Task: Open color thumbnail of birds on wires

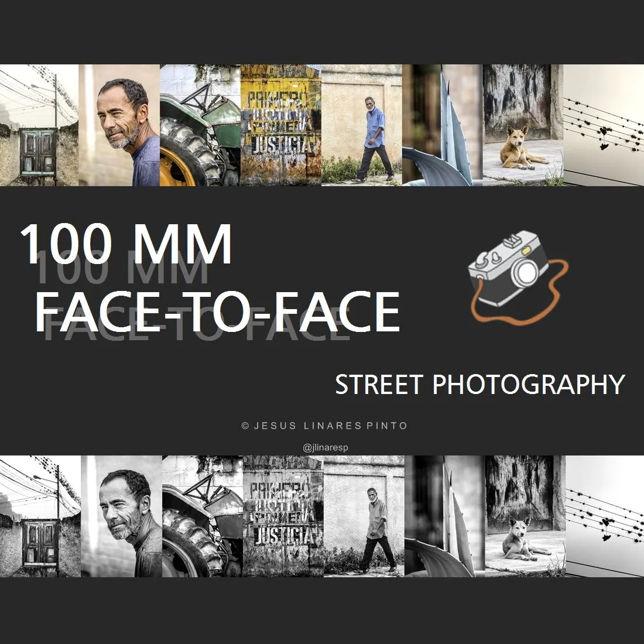Action: pyautogui.click(x=604, y=125)
